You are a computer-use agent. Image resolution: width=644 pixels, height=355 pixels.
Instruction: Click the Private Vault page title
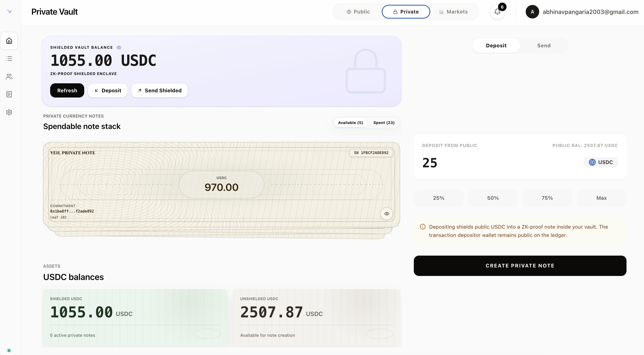click(x=54, y=12)
